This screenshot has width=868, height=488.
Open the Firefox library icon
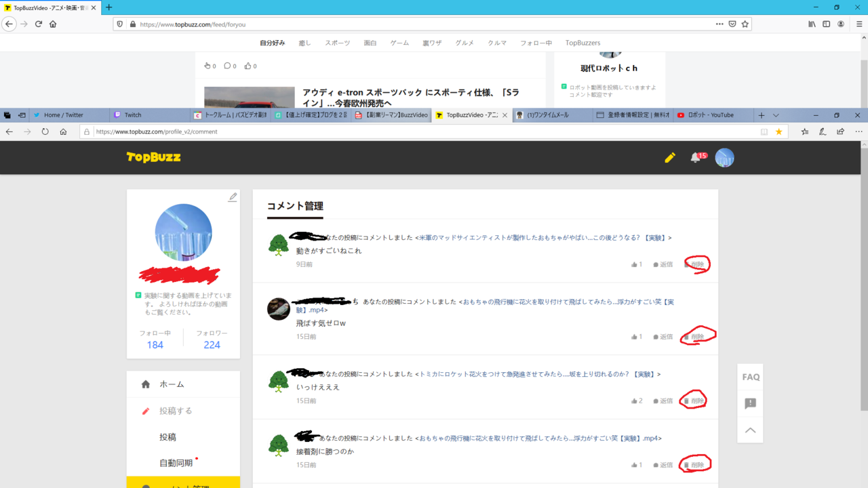pyautogui.click(x=812, y=24)
